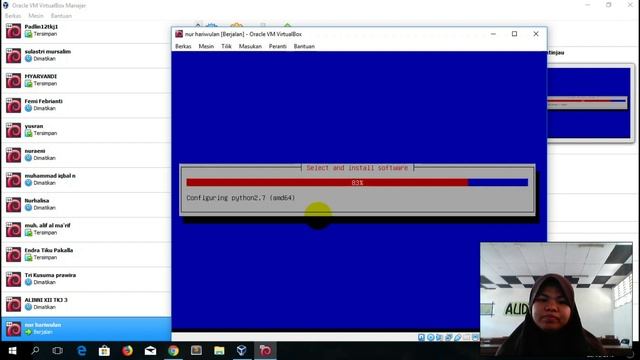The image size is (640, 360).
Task: Select the running nur hariwulan virtual machine
Action: (x=86, y=329)
